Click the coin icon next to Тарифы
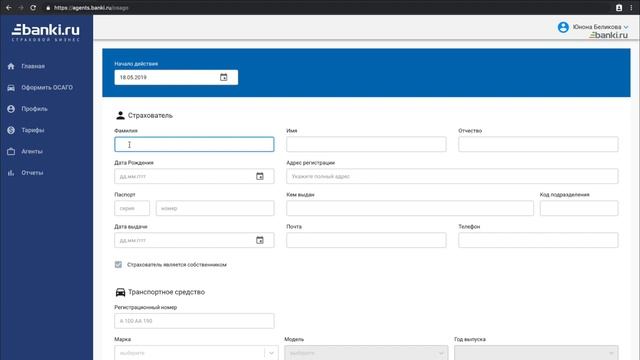 pyautogui.click(x=11, y=130)
